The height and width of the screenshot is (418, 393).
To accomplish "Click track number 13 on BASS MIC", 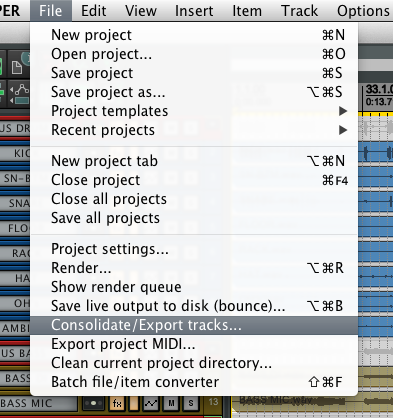I will click(213, 402).
